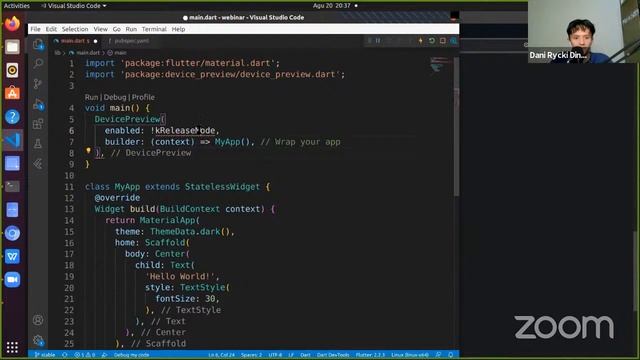Click Ln 6, Col 24 cursor position
The width and height of the screenshot is (640, 360).
coord(221,355)
